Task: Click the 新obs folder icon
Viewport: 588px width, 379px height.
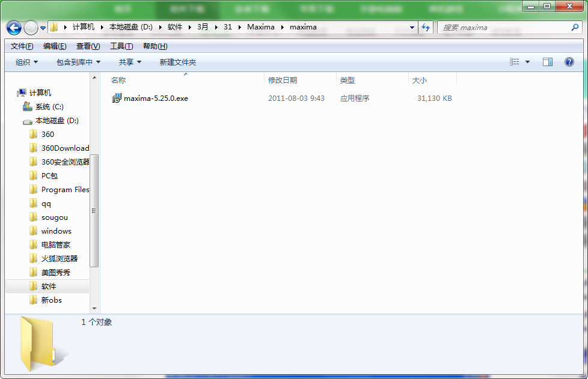Action: tap(34, 300)
